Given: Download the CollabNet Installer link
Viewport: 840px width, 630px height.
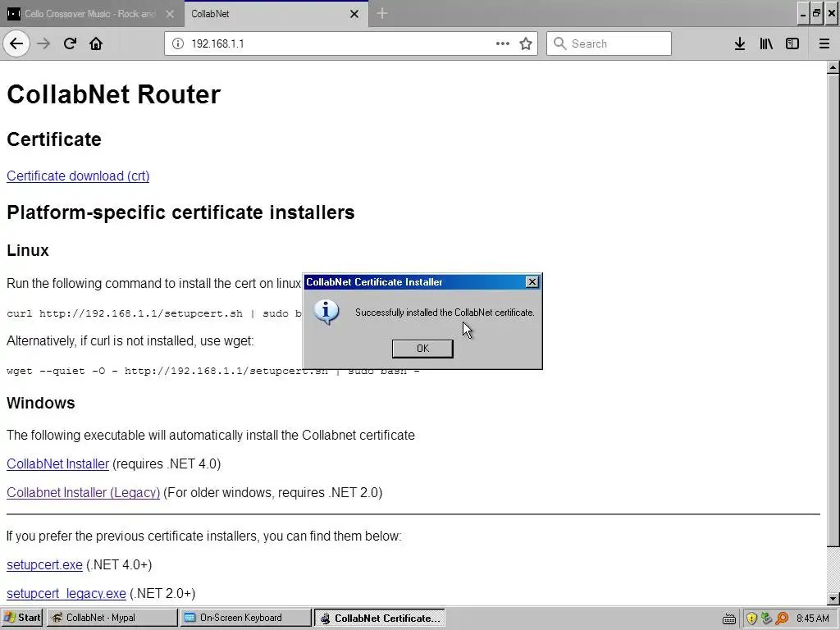Looking at the screenshot, I should [x=58, y=463].
